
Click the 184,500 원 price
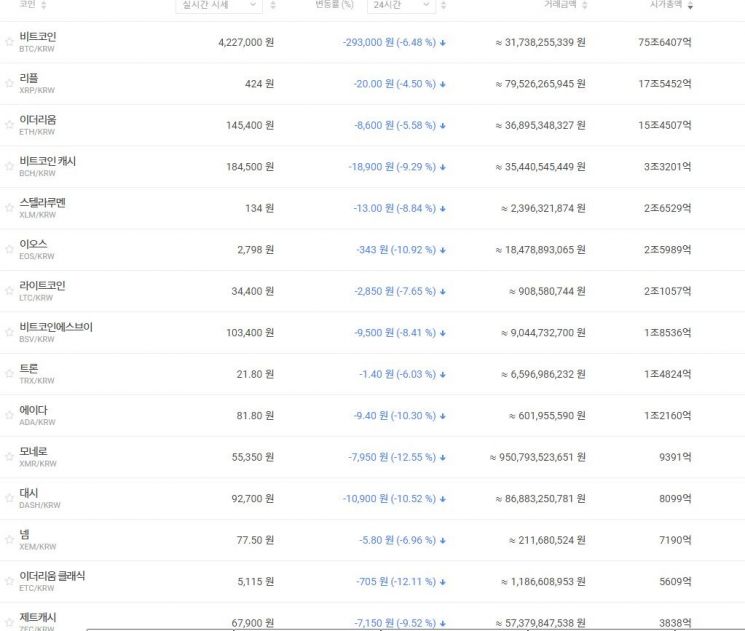click(x=250, y=167)
